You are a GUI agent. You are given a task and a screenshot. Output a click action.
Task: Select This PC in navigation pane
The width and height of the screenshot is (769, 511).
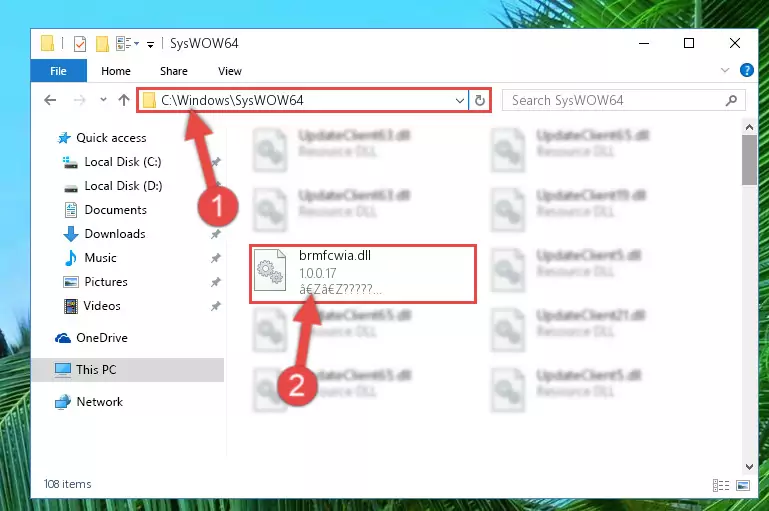tap(128, 370)
